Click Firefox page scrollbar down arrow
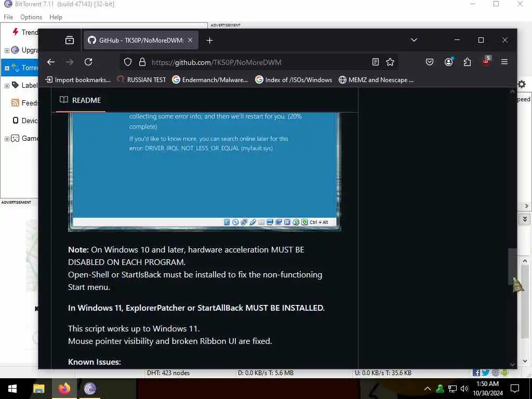532x399 pixels. click(x=513, y=364)
